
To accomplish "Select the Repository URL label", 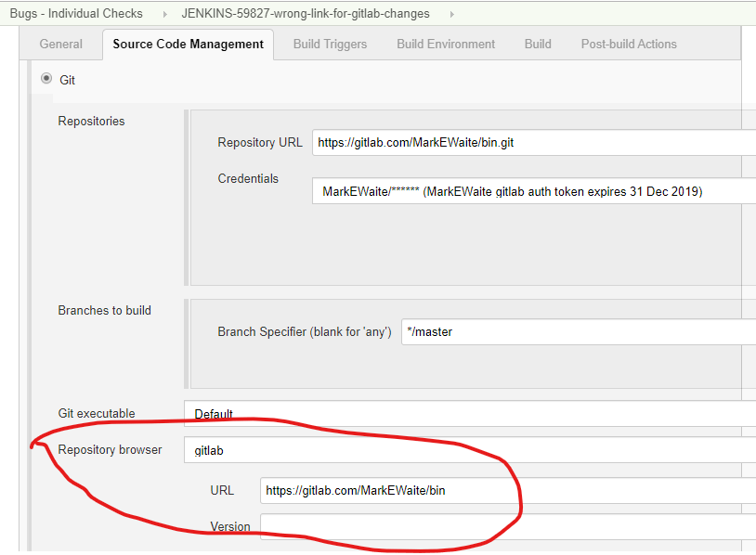I will [260, 143].
